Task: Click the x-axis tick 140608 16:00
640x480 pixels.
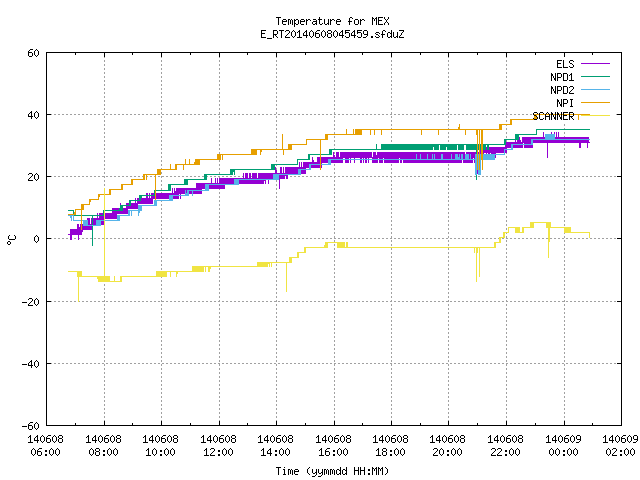Action: pyautogui.click(x=333, y=446)
